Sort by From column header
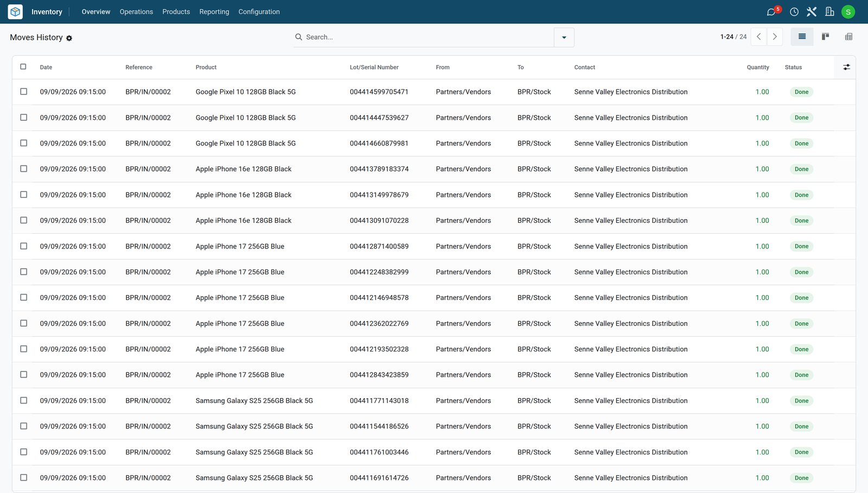This screenshot has width=868, height=493. pyautogui.click(x=443, y=67)
